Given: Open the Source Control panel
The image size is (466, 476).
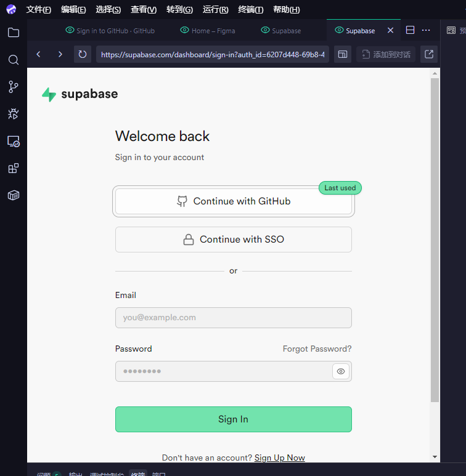Looking at the screenshot, I should point(13,87).
